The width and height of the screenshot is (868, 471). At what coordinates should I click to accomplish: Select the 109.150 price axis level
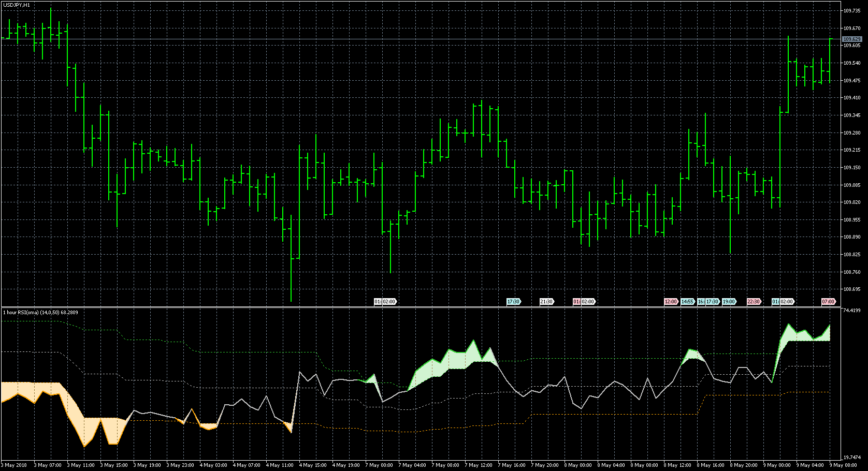click(851, 168)
